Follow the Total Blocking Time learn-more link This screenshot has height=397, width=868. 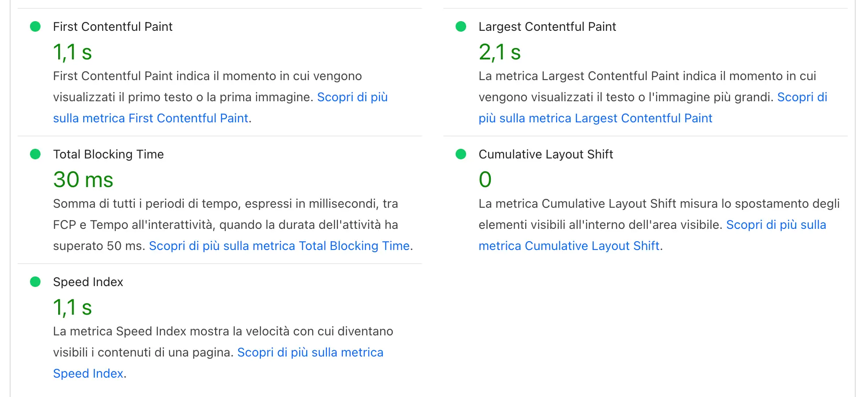[x=280, y=246]
